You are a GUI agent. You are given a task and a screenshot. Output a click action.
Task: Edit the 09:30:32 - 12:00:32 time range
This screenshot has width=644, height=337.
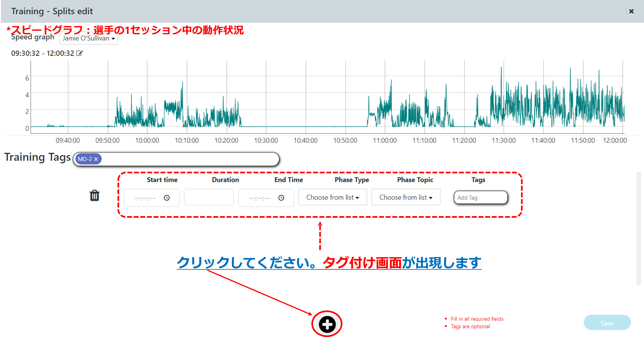79,53
